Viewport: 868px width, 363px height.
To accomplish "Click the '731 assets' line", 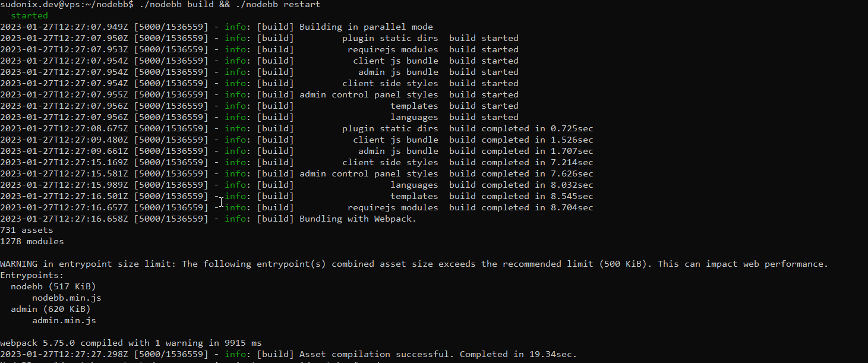I will 27,230.
